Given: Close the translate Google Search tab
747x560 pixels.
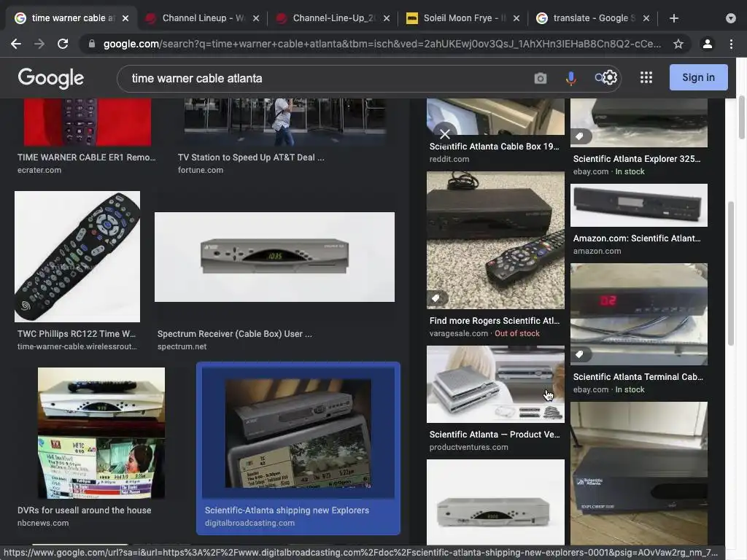Looking at the screenshot, I should coord(646,18).
